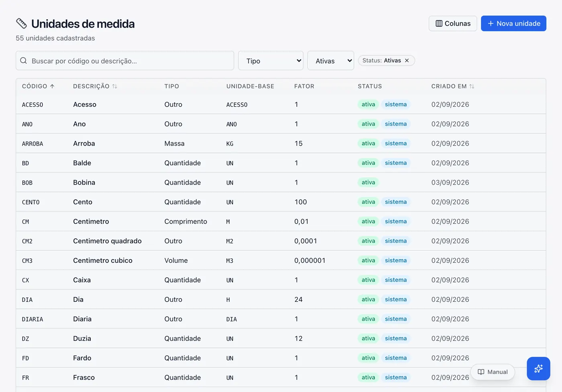Click the Fator column header
Viewport: 562px width, 392px height.
[x=304, y=86]
